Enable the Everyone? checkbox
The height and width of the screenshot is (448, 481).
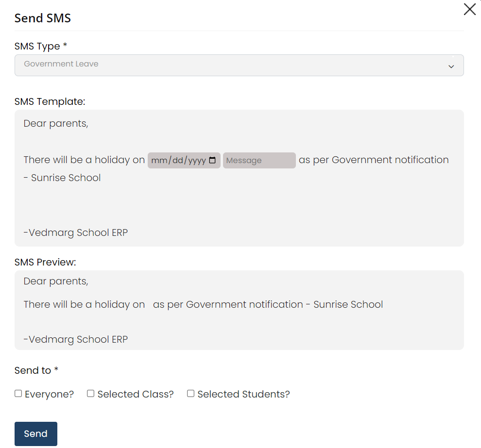coord(18,393)
